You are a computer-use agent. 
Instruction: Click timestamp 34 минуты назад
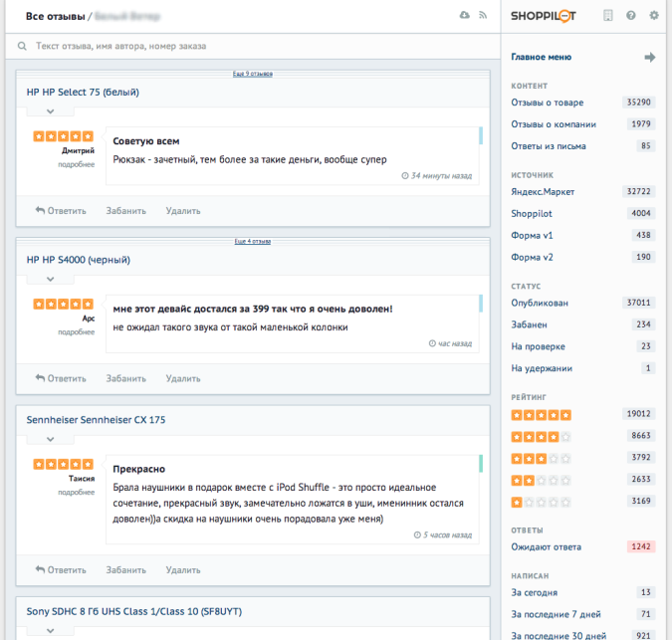437,175
